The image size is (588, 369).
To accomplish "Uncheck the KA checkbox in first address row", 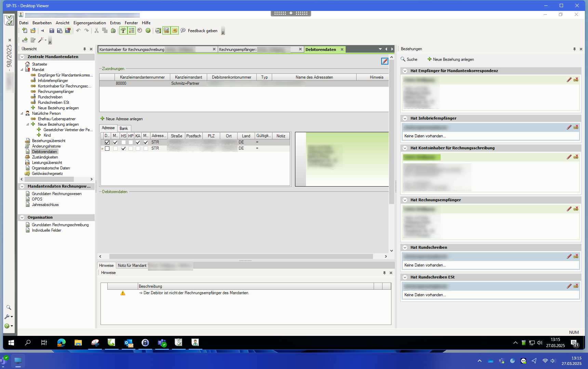I will (138, 142).
